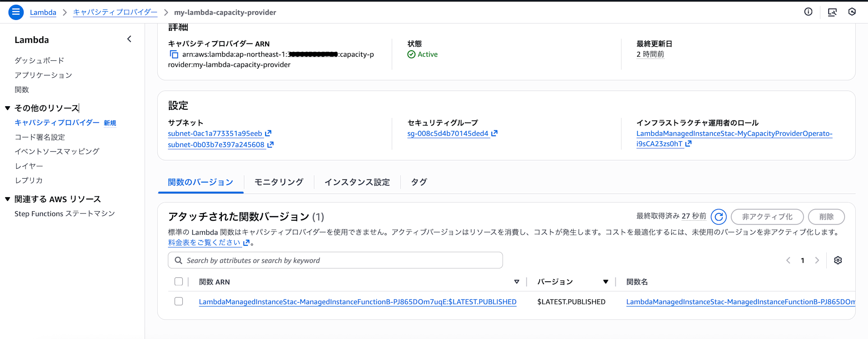
Task: Refresh the attached function versions list
Action: pos(719,216)
